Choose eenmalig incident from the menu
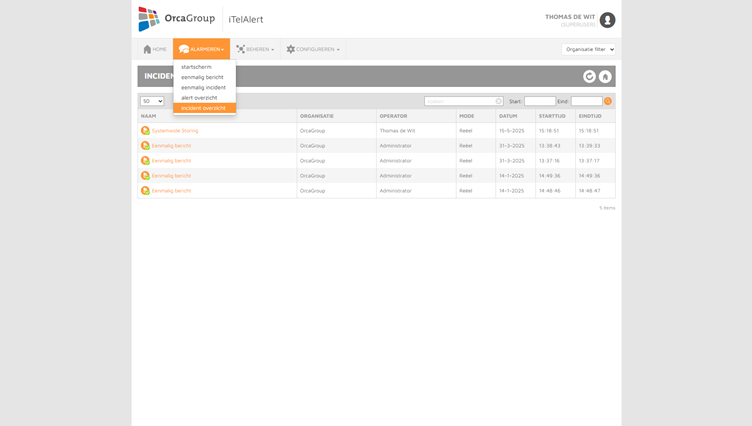 click(204, 88)
